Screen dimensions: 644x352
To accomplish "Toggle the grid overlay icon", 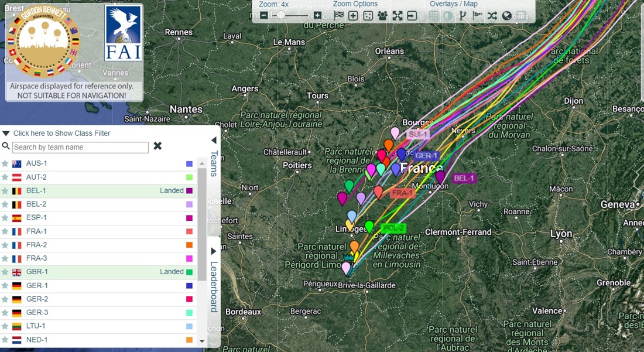I will point(434,16).
